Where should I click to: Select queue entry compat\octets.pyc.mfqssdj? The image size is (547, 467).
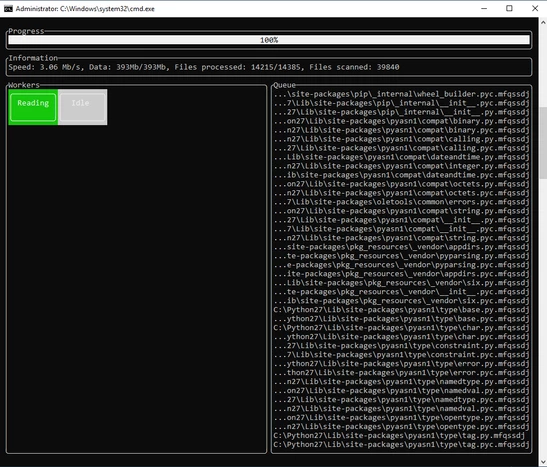click(401, 193)
